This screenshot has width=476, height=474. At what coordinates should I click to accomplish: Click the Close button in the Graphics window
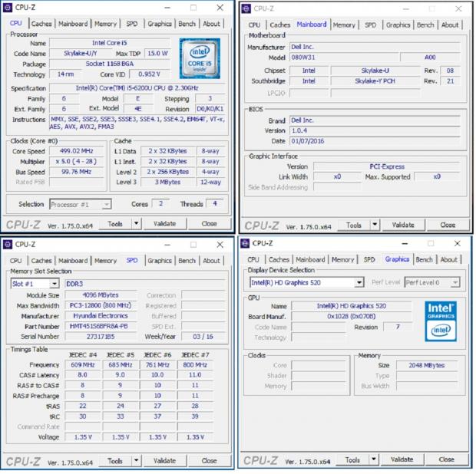click(x=446, y=459)
